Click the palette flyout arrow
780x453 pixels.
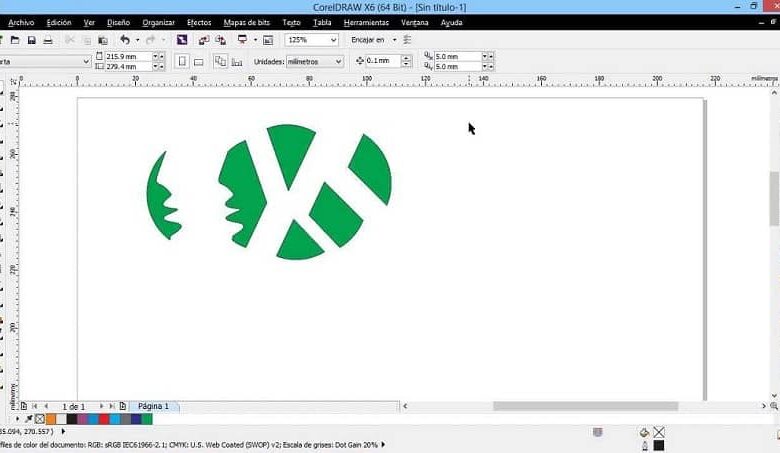point(17,419)
